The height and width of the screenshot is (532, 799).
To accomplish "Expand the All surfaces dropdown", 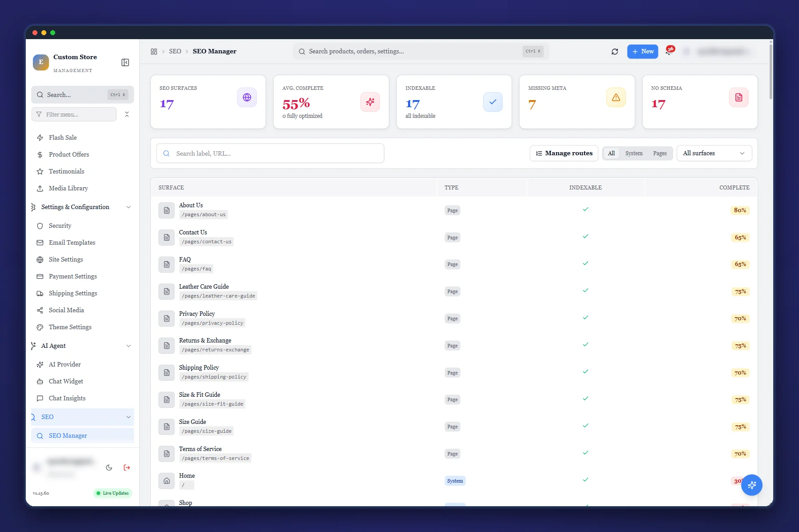I will 714,153.
